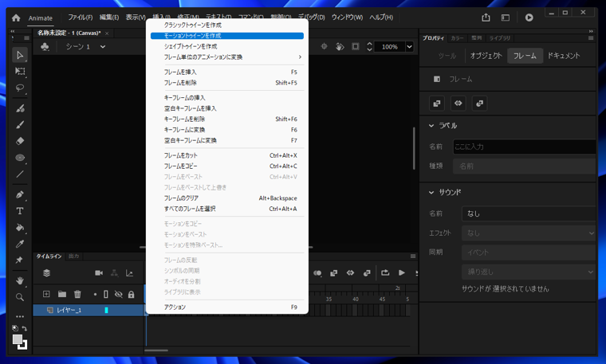Select the Zoom magnifier tool
The image size is (606, 364).
(20, 297)
